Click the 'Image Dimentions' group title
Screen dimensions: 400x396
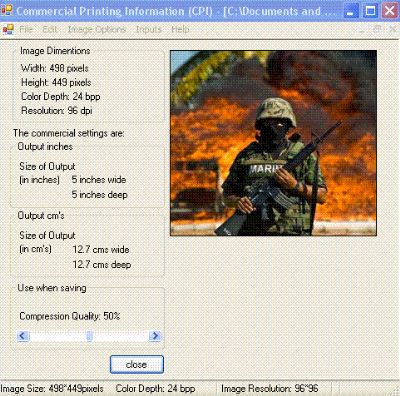click(x=55, y=51)
